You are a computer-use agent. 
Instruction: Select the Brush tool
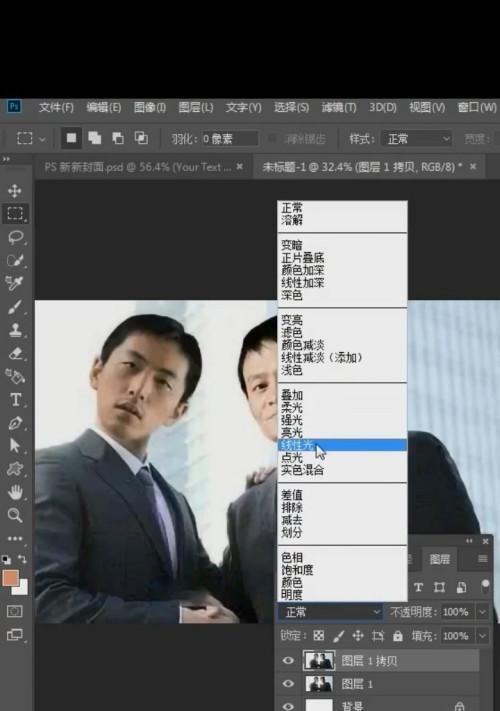[x=15, y=307]
